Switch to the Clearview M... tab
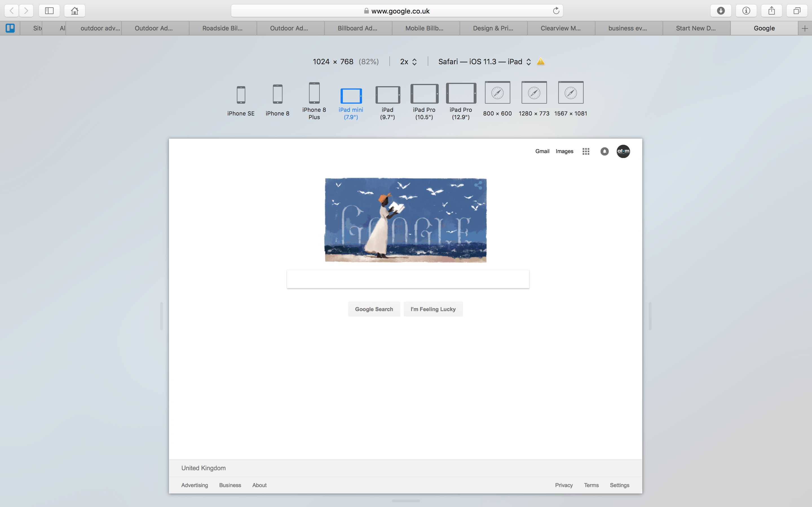 (x=560, y=28)
